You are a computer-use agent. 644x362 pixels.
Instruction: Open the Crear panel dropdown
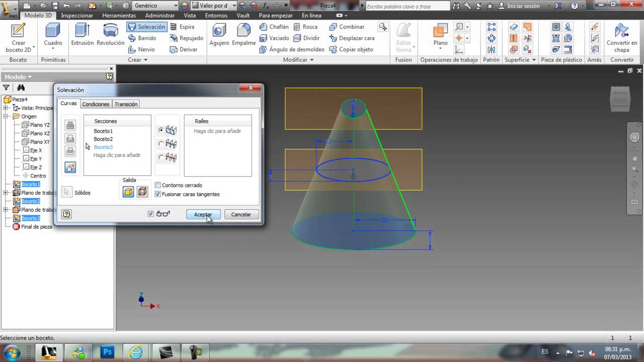(x=147, y=59)
